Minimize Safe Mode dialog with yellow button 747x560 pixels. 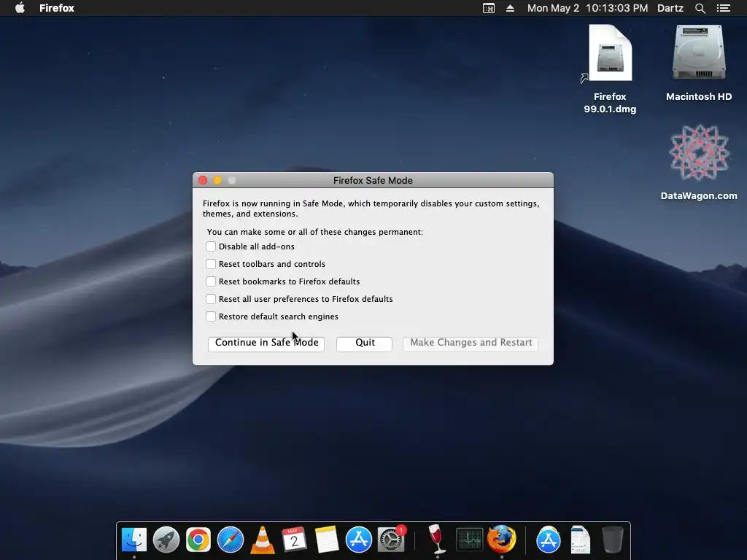pyautogui.click(x=217, y=180)
